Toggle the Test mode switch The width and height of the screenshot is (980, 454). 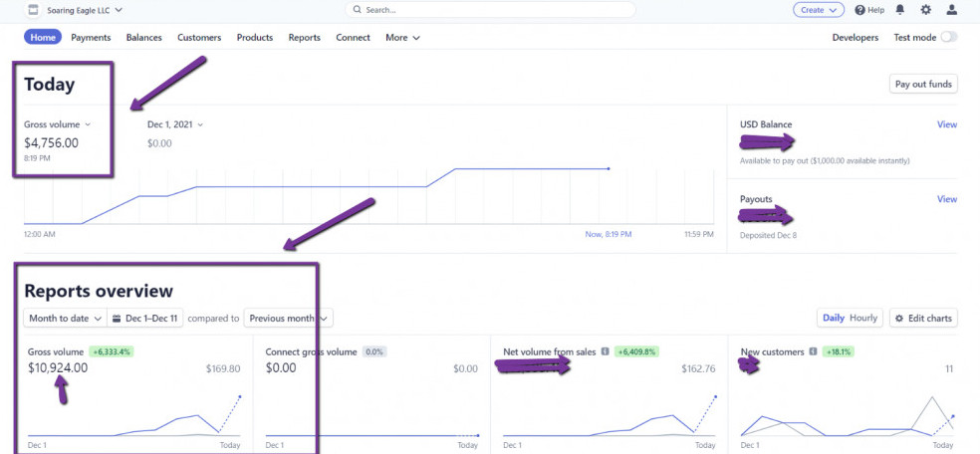(x=948, y=38)
